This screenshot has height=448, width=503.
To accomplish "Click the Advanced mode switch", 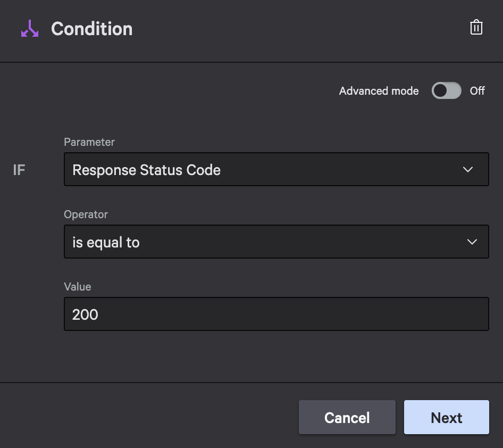I will (x=446, y=90).
